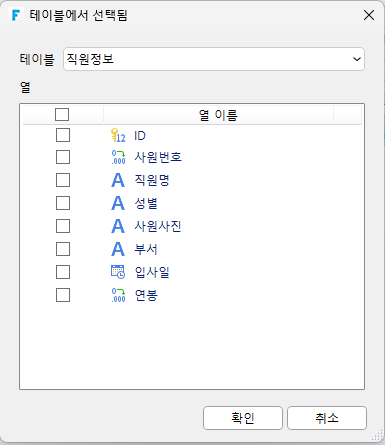Tick the checkbox for ID column
Viewport: 385px width, 445px height.
pyautogui.click(x=63, y=135)
